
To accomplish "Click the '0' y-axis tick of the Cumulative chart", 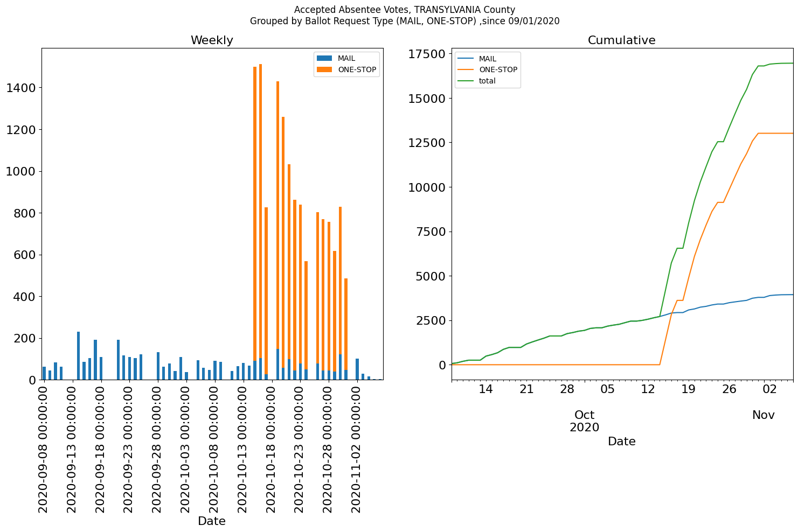I will [442, 365].
